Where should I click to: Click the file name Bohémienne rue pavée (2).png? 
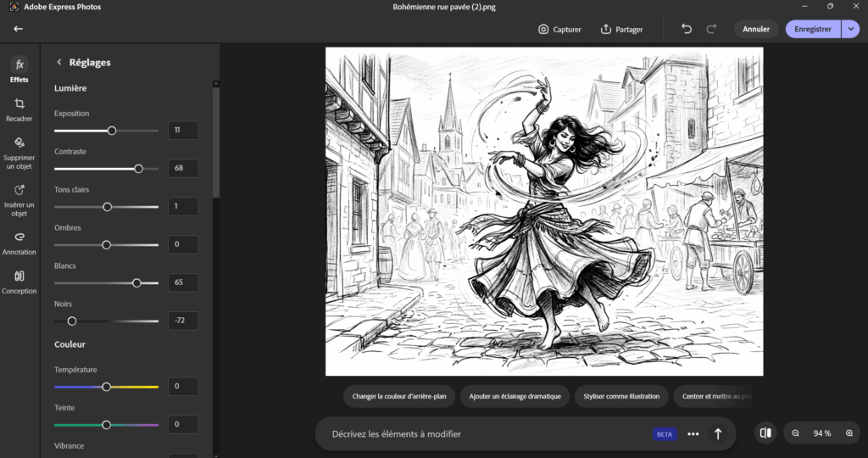click(444, 7)
